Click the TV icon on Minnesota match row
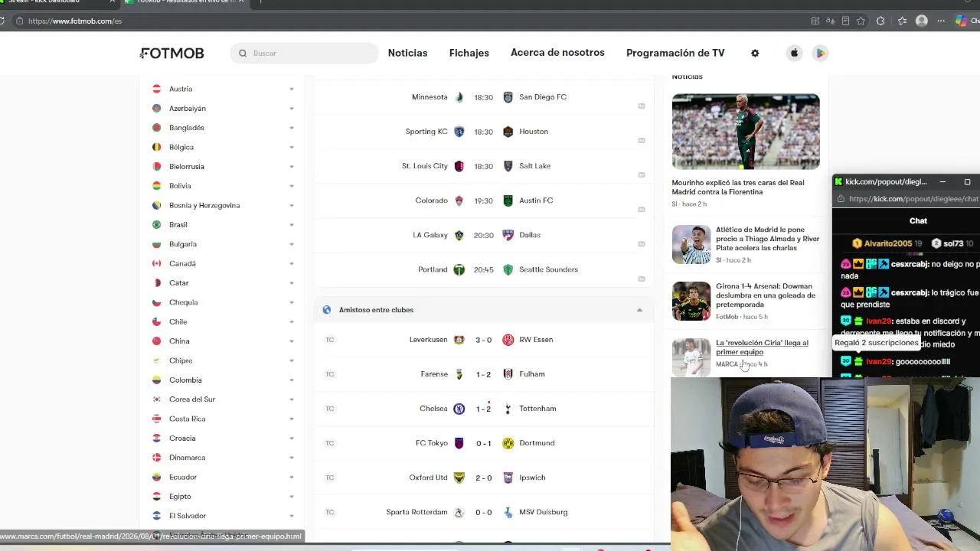 tap(642, 106)
